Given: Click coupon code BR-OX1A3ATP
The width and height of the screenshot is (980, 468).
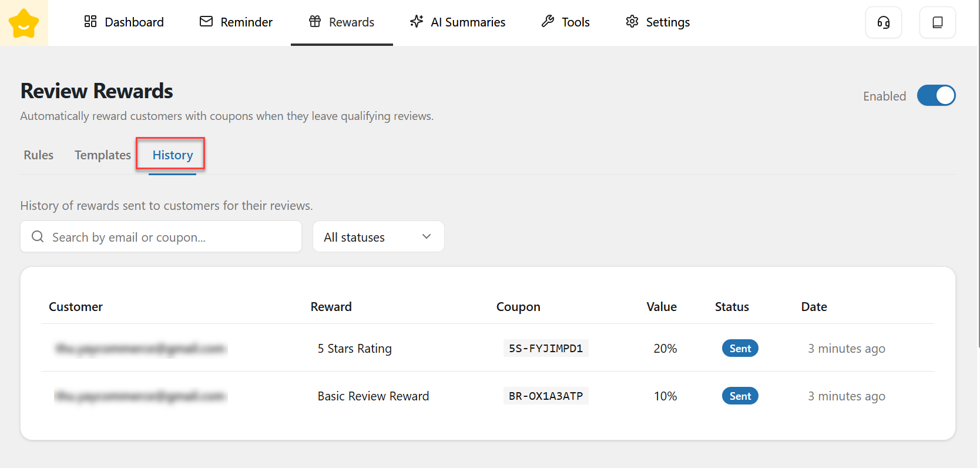Looking at the screenshot, I should 545,396.
